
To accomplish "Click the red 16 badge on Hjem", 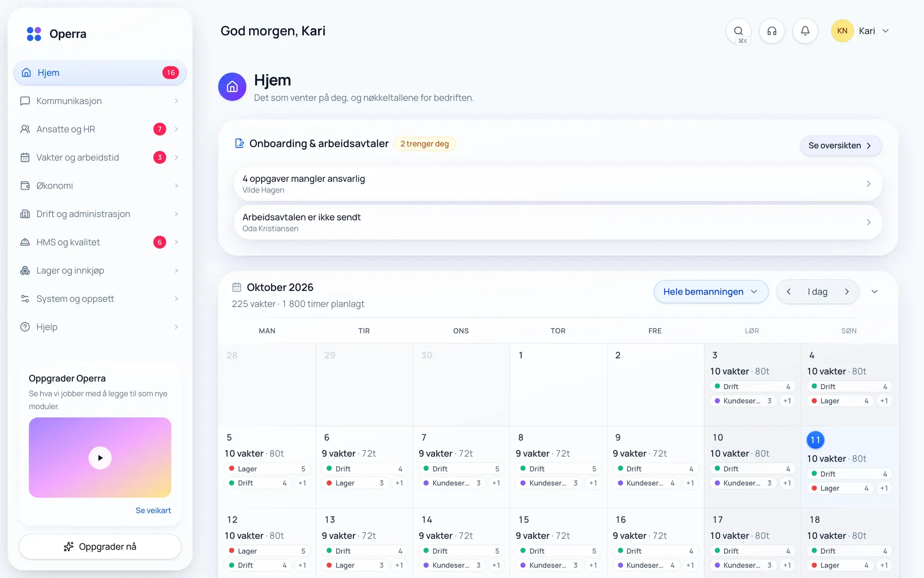I will tap(171, 72).
